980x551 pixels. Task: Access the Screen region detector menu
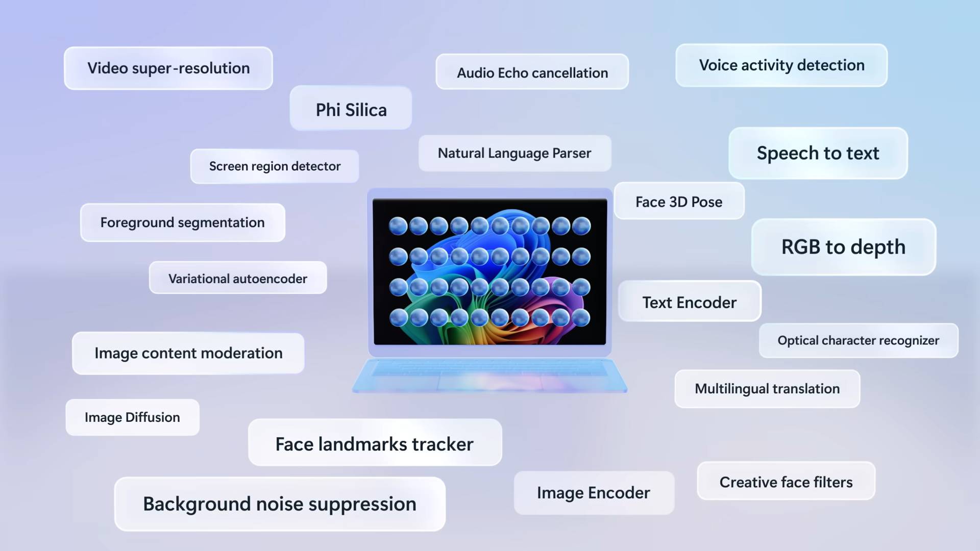pos(275,165)
